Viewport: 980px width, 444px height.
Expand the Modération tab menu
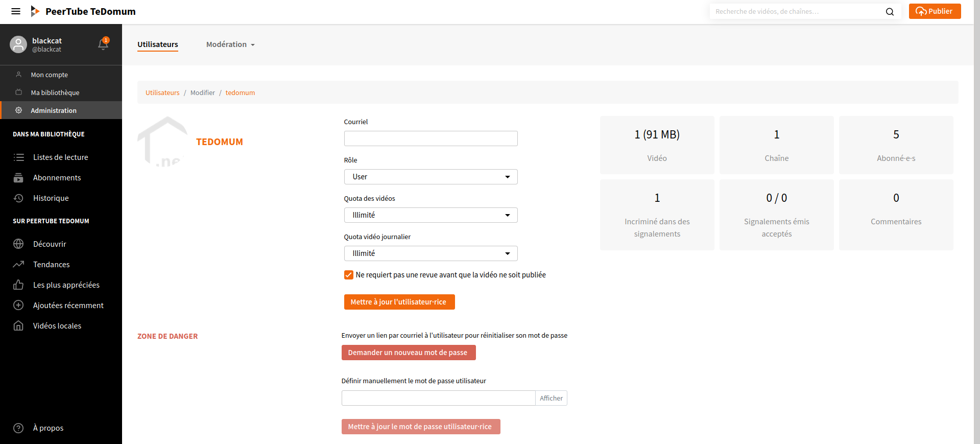230,44
